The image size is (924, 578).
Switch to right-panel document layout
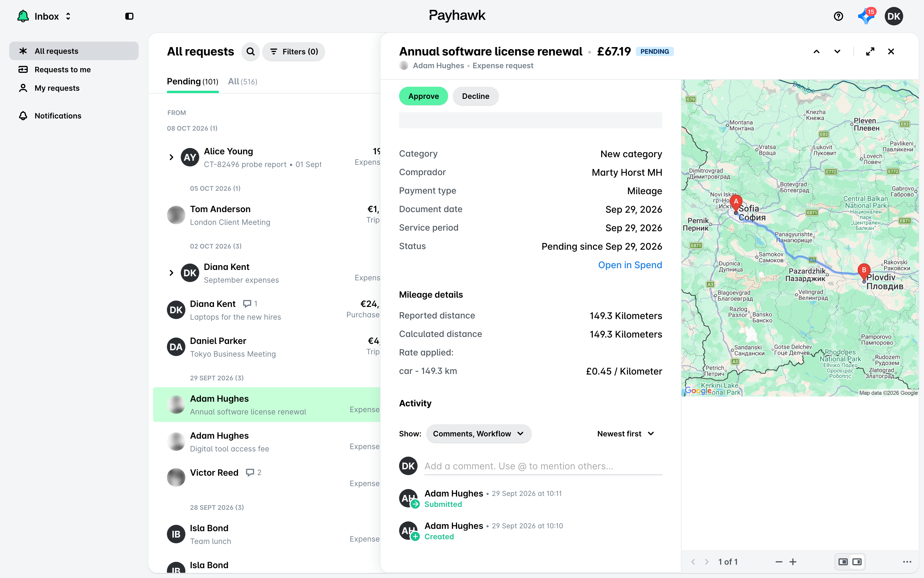coord(857,562)
